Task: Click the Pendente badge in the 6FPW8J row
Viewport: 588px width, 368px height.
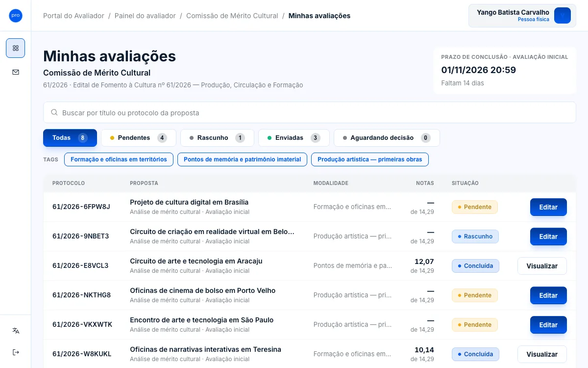Action: [x=475, y=207]
